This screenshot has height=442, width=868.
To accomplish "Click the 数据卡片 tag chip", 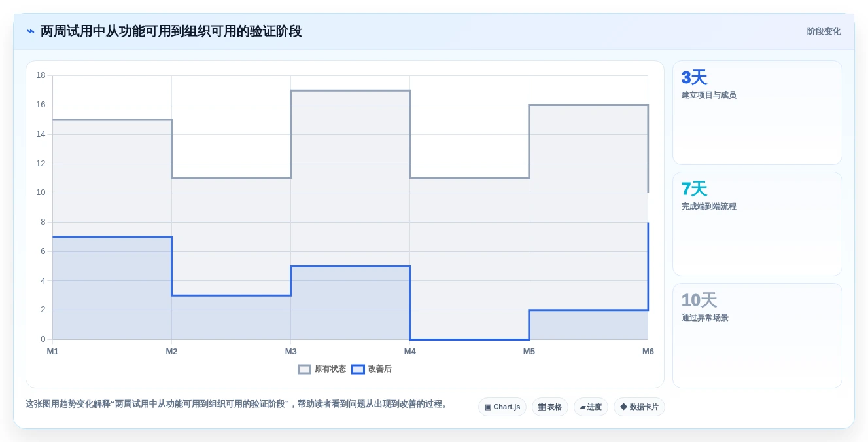I will coord(639,407).
